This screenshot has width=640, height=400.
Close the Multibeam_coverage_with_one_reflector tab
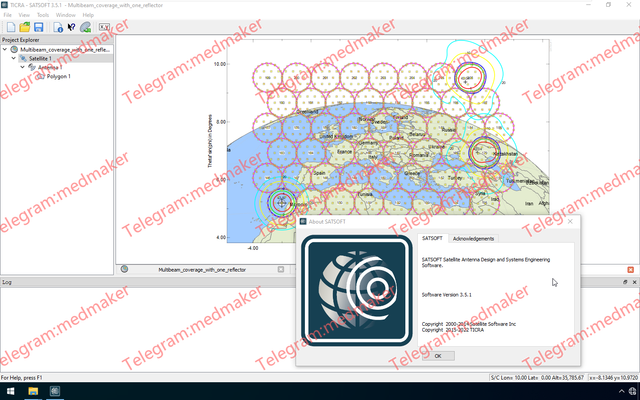[x=281, y=269]
